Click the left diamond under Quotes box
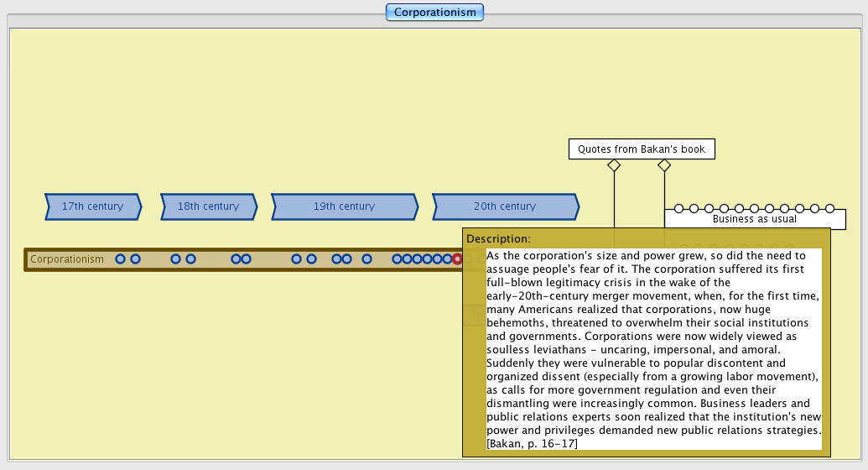 tap(614, 165)
